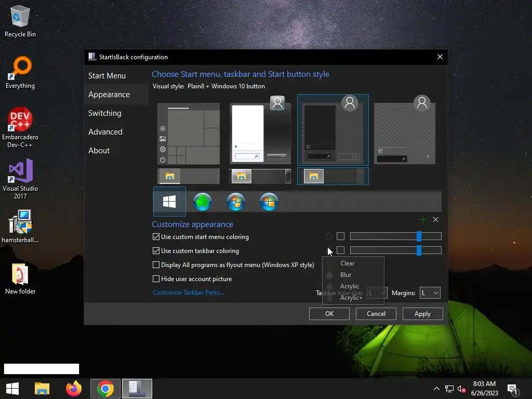Viewport: 532px width, 399px height.
Task: Choose the second glossy taskbar style preview
Action: pos(260,176)
